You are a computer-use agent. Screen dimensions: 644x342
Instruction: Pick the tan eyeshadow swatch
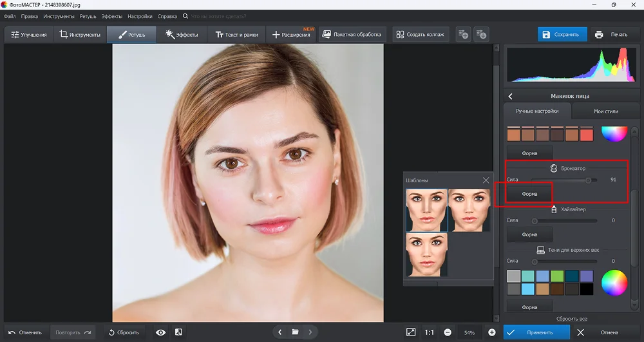tap(542, 289)
